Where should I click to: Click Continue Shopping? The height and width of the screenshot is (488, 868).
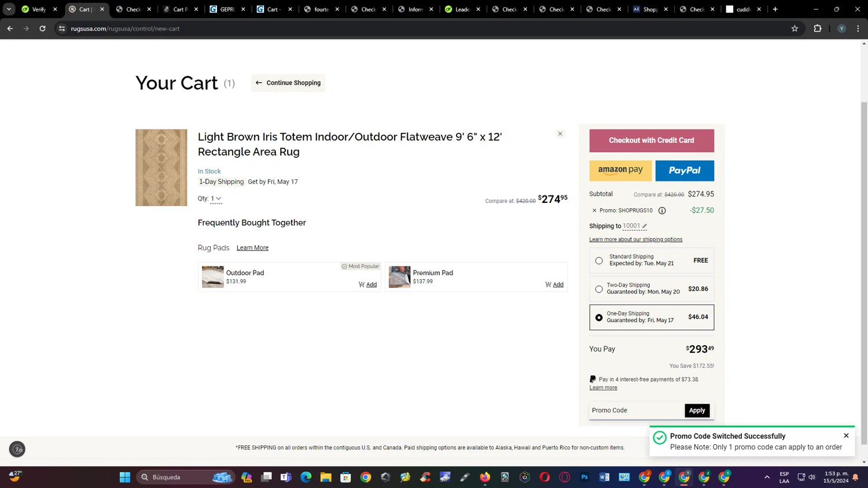pyautogui.click(x=288, y=83)
